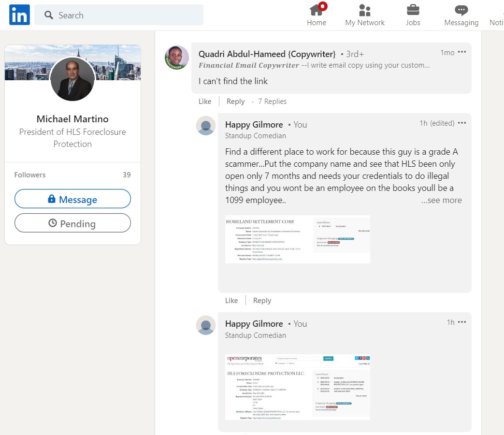Click the clock icon on Pending button

(53, 223)
